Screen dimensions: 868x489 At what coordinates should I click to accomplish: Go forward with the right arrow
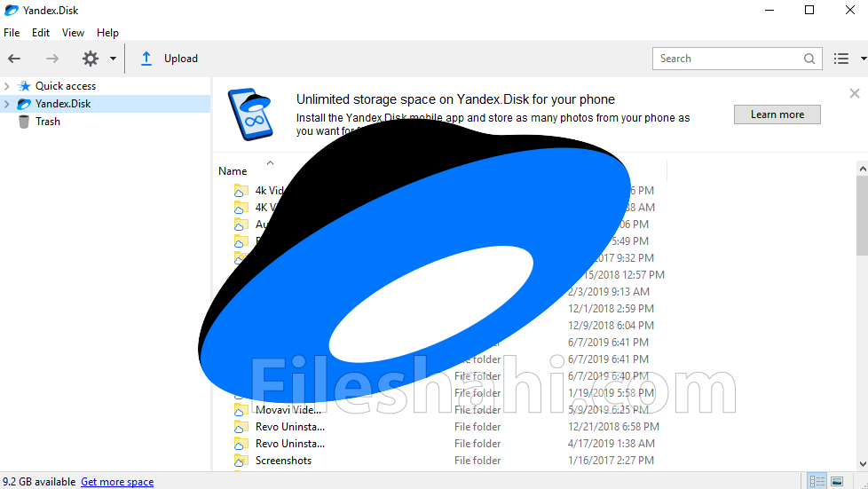point(52,59)
